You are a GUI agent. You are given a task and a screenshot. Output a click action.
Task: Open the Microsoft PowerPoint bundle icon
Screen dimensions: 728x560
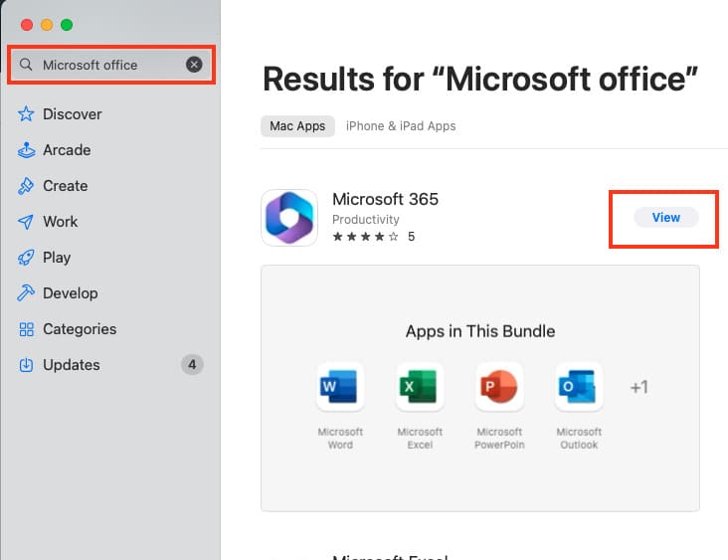tap(499, 387)
